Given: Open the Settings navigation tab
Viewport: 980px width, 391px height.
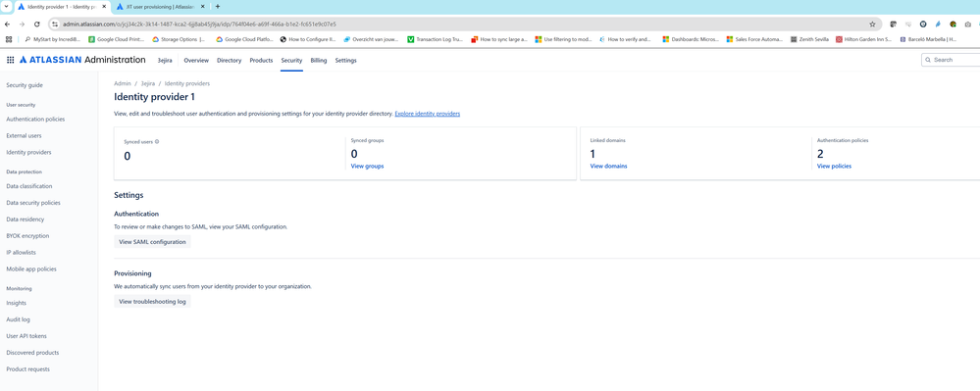Looking at the screenshot, I should point(345,61).
